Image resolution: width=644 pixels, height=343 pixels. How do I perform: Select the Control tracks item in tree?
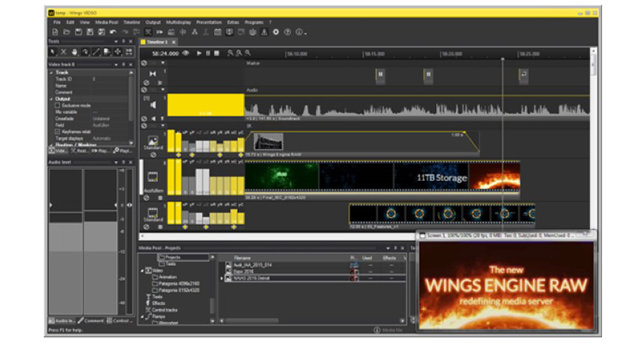[x=161, y=310]
